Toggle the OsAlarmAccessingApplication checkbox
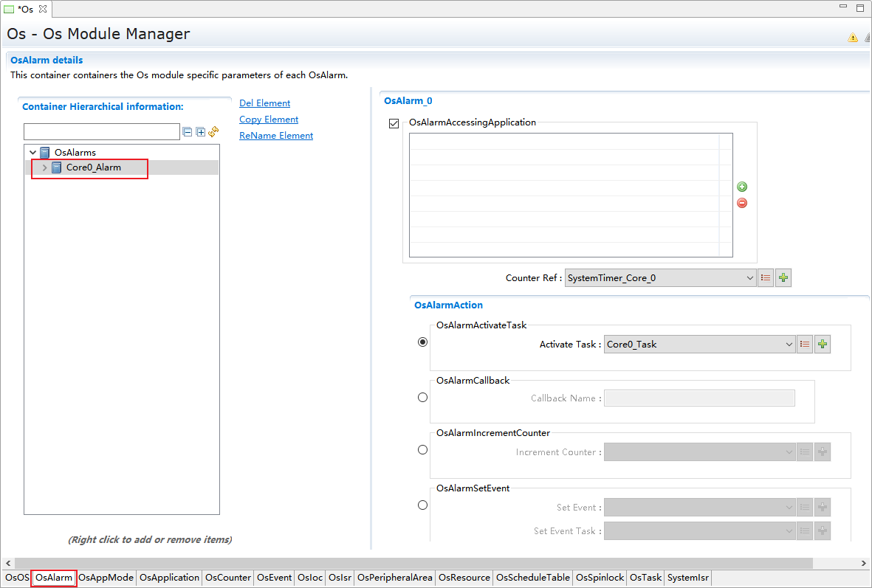The width and height of the screenshot is (872, 588). pyautogui.click(x=394, y=123)
